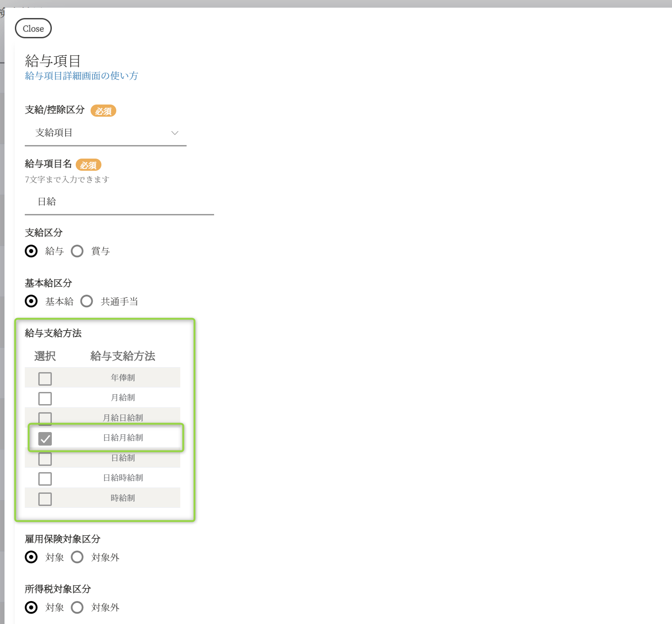Check the 日給時給制 checkbox

coord(45,478)
